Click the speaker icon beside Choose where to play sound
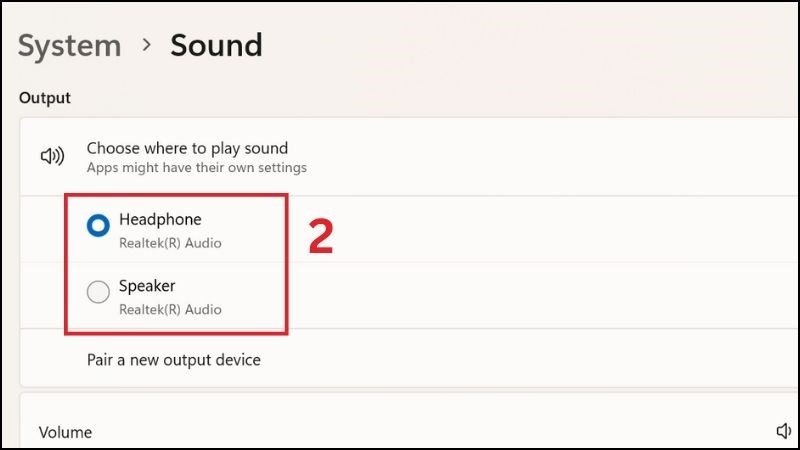This screenshot has height=450, width=800. pyautogui.click(x=51, y=156)
